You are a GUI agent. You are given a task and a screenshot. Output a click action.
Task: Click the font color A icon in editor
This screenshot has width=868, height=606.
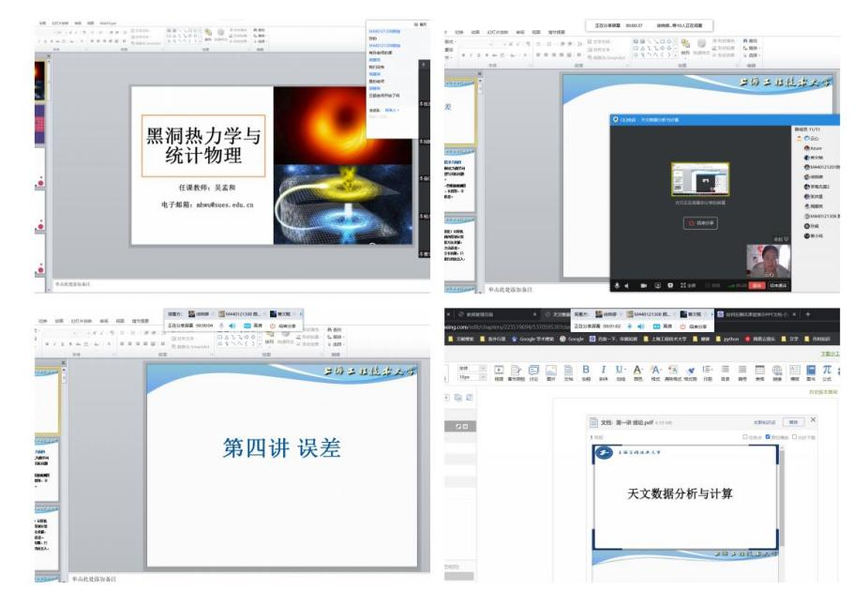point(638,370)
